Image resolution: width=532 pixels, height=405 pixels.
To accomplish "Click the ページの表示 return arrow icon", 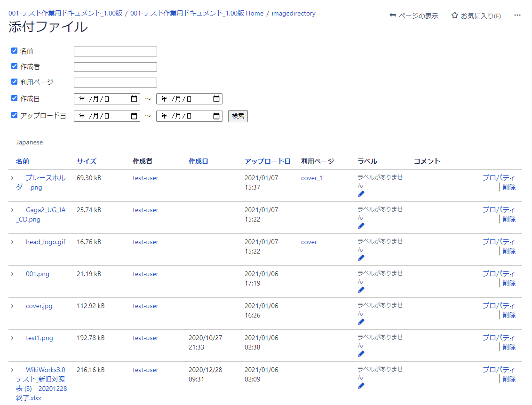I will 393,16.
